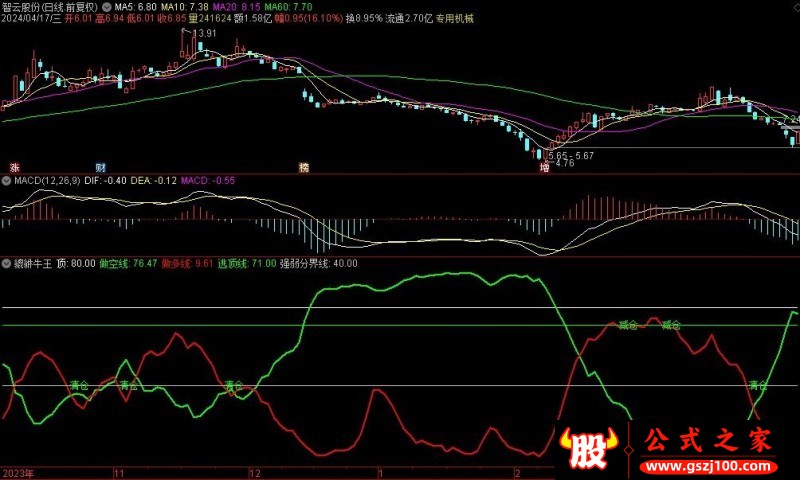Click the turnover rate 换8.95%
The width and height of the screenshot is (800, 480).
pyautogui.click(x=364, y=19)
